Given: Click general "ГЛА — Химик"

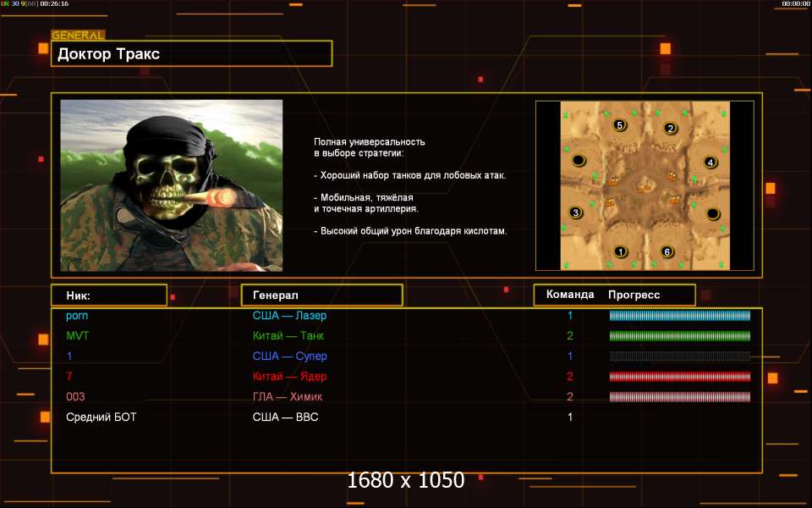Looking at the screenshot, I should [288, 396].
